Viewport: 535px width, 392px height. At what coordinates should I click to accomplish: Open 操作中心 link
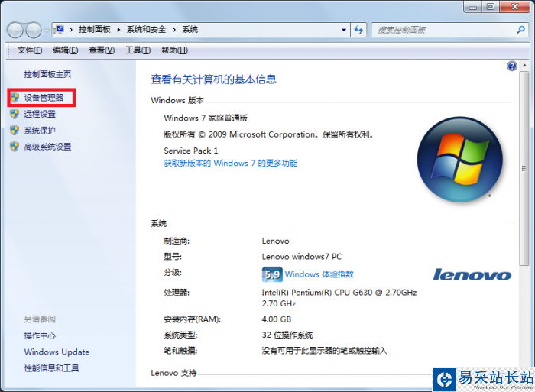point(40,335)
